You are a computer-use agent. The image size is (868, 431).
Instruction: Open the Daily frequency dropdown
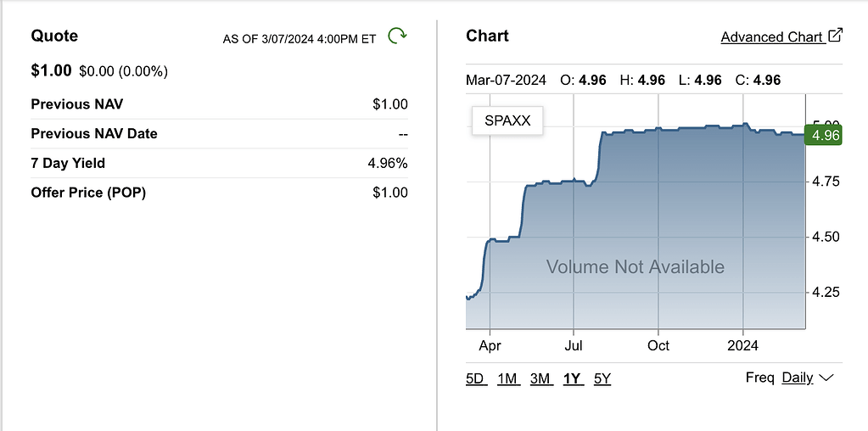pos(798,378)
